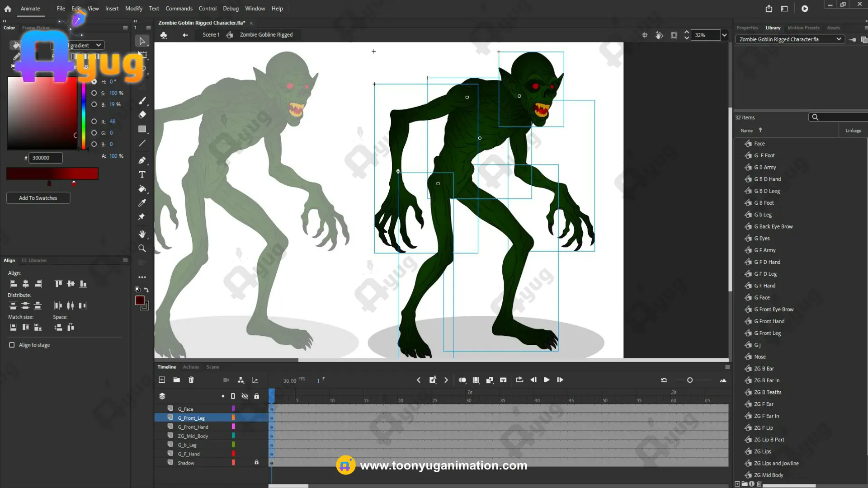Open the stage zoom percentage dropdown
This screenshot has height=488, width=868.
coord(724,35)
